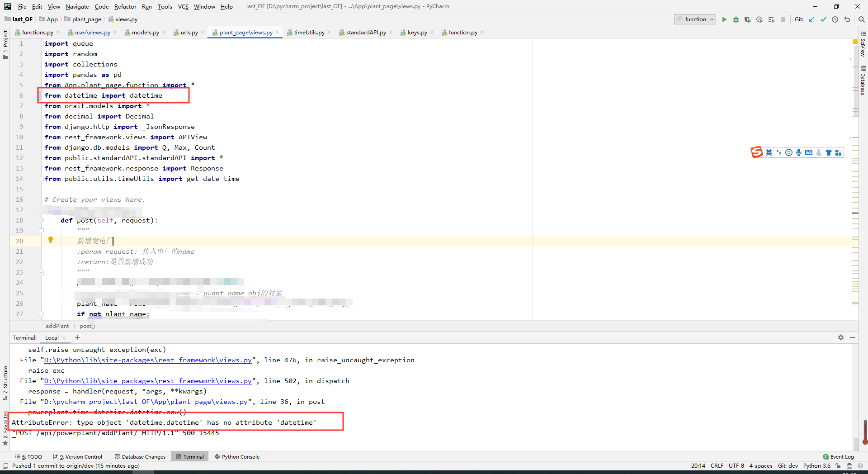Collapse the post method code fold

coord(41,220)
